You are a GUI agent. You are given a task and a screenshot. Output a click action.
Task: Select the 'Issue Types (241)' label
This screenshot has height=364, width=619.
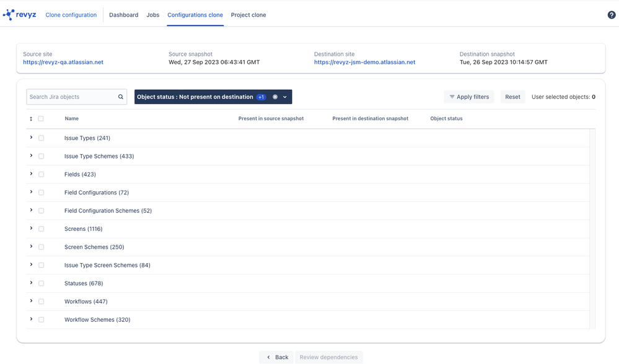[x=87, y=138]
